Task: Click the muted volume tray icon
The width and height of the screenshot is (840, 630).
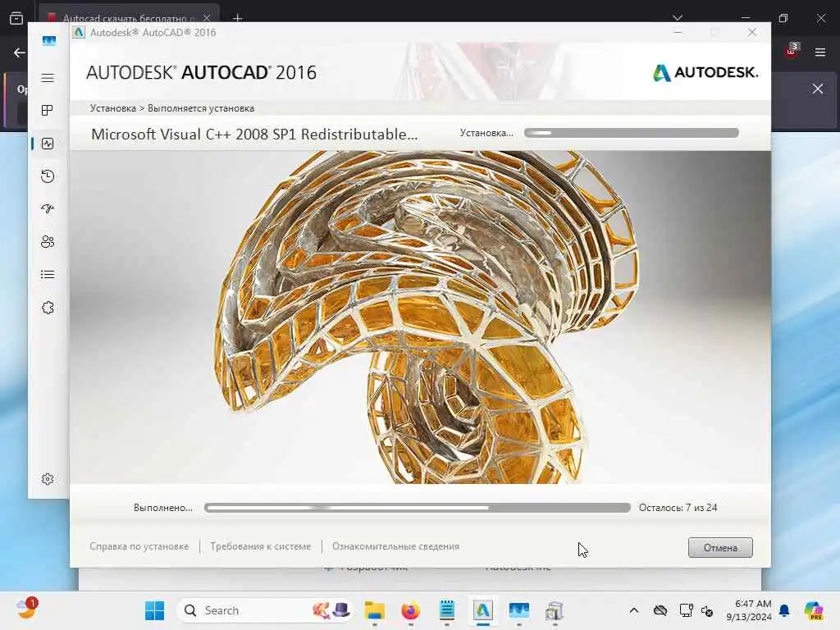Action: [x=707, y=610]
